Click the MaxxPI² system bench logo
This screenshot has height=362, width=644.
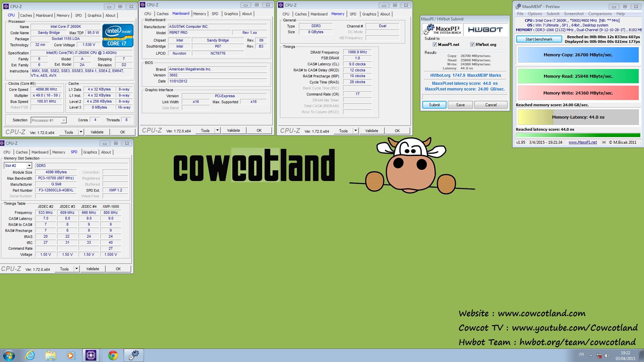pyautogui.click(x=442, y=29)
